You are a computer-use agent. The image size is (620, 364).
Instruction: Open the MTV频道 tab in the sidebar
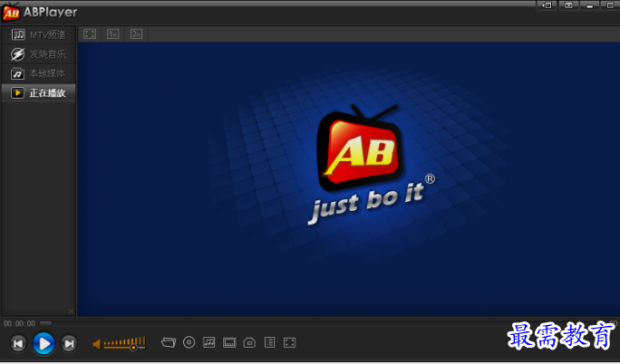point(38,34)
